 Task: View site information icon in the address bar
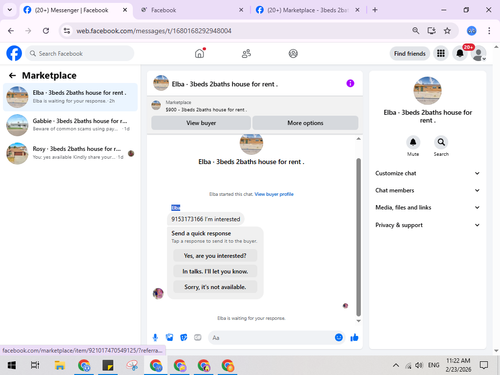coord(67,31)
